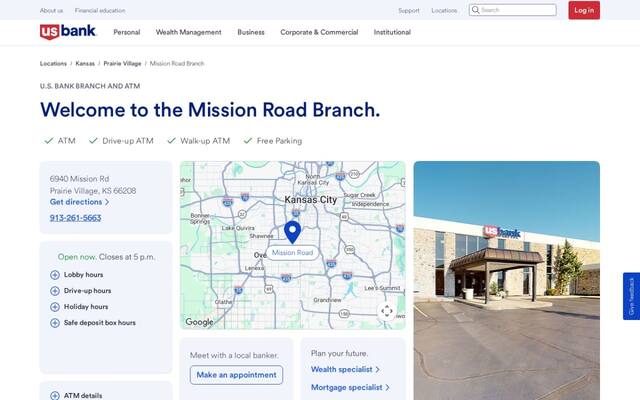The image size is (640, 400).
Task: Click the chevron next to Wealth specialist
Action: point(378,369)
